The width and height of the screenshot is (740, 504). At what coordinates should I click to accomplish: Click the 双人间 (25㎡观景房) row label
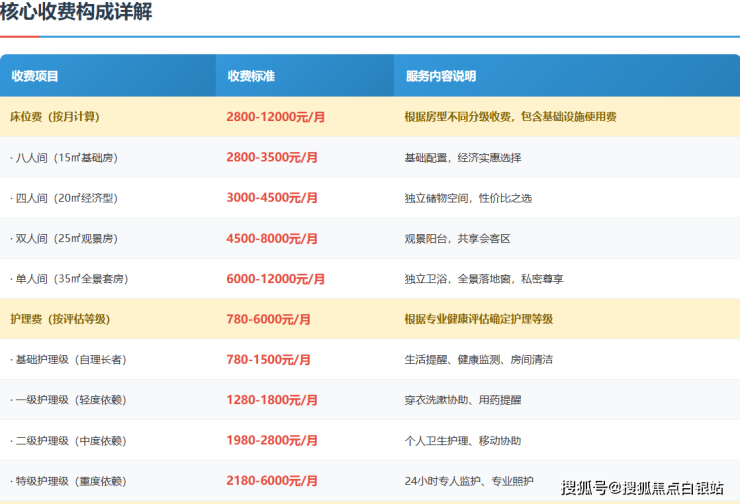pyautogui.click(x=65, y=239)
